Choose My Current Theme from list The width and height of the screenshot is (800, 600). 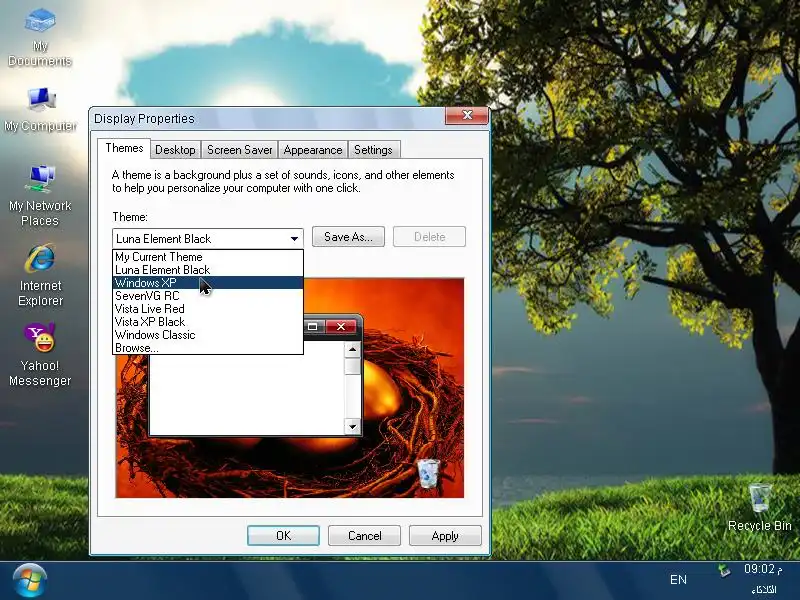[208, 257]
